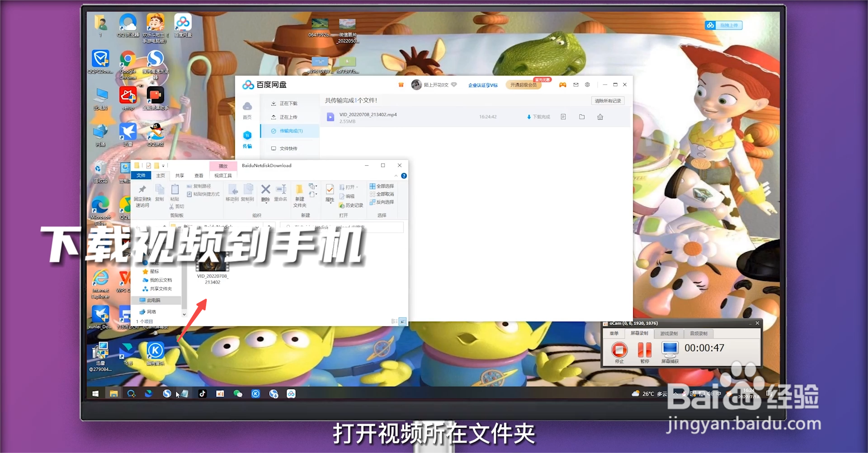The width and height of the screenshot is (868, 453).
Task: Open the 正在下载 downloading list
Action: 284,103
